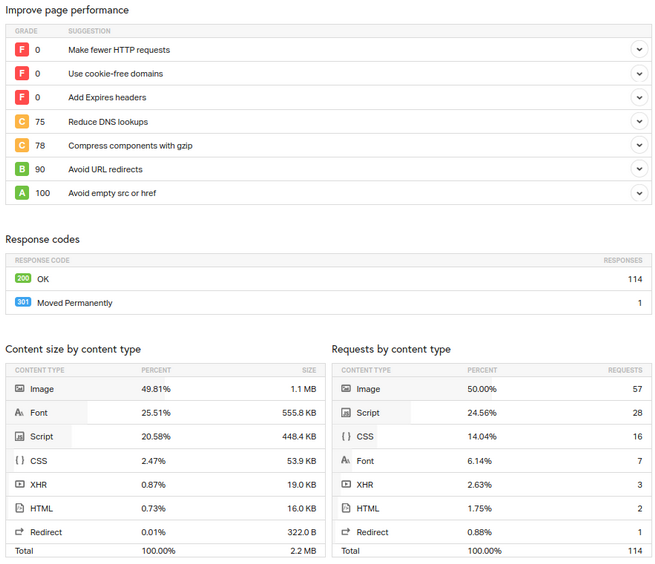The height and width of the screenshot is (564, 655).
Task: Click the B grade badge for URL redirects
Action: pyautogui.click(x=22, y=169)
